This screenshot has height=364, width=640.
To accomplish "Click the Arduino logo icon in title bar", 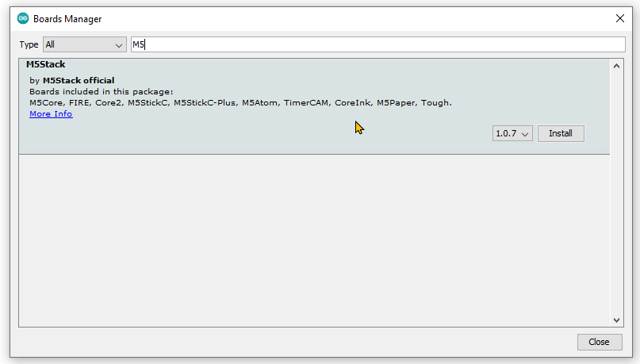I will click(x=23, y=18).
